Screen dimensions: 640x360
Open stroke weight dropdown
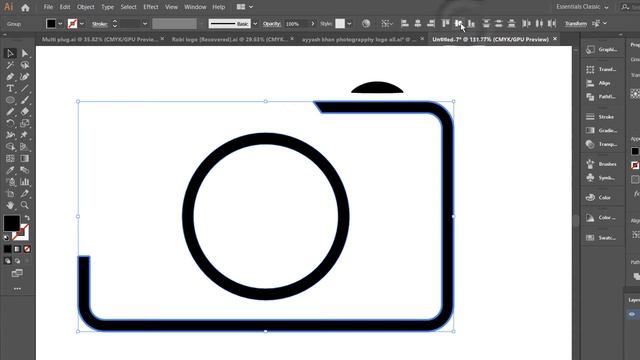[145, 24]
